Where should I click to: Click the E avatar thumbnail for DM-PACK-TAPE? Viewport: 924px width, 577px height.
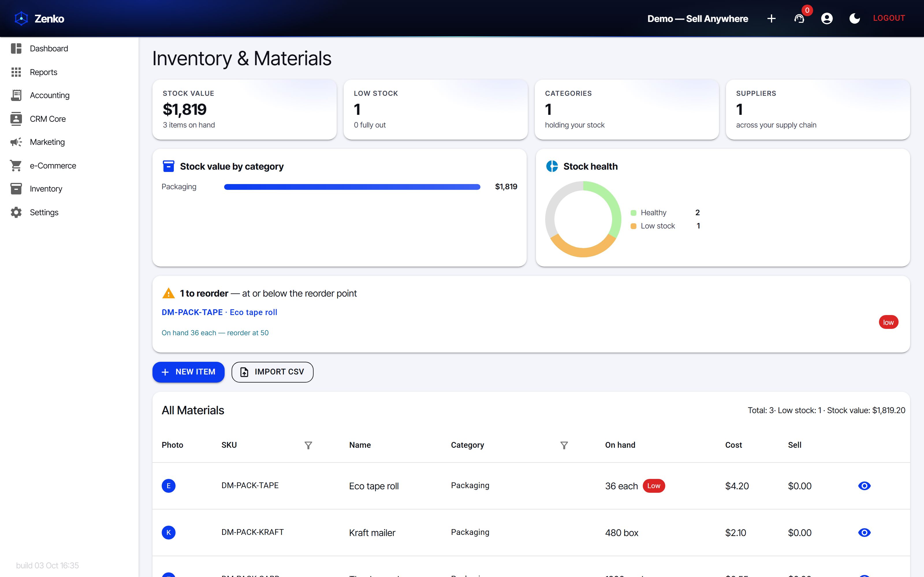point(168,486)
